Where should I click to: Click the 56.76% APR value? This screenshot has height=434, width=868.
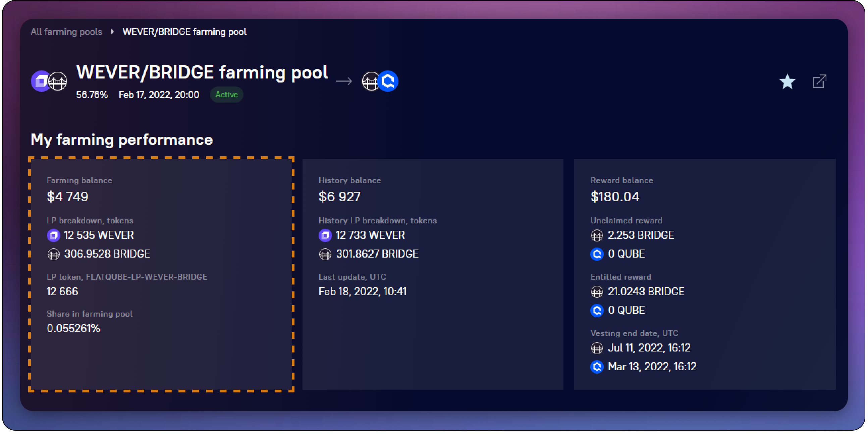pyautogui.click(x=92, y=95)
